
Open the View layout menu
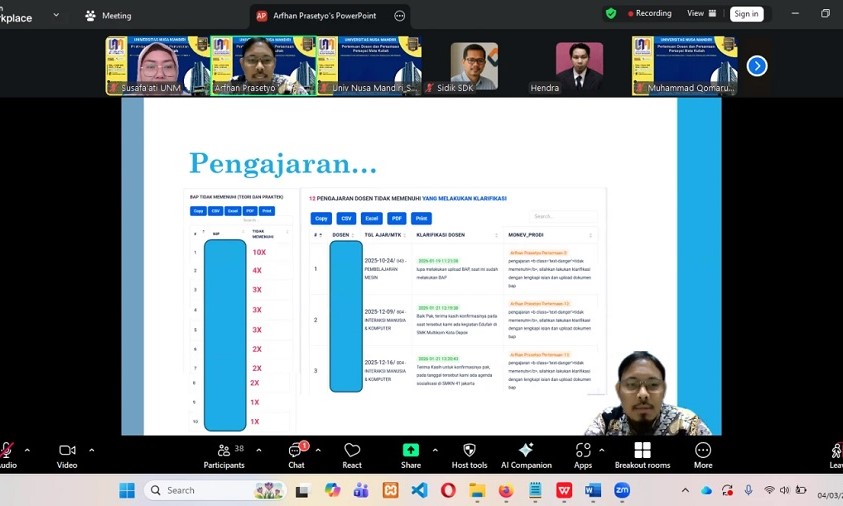click(699, 14)
